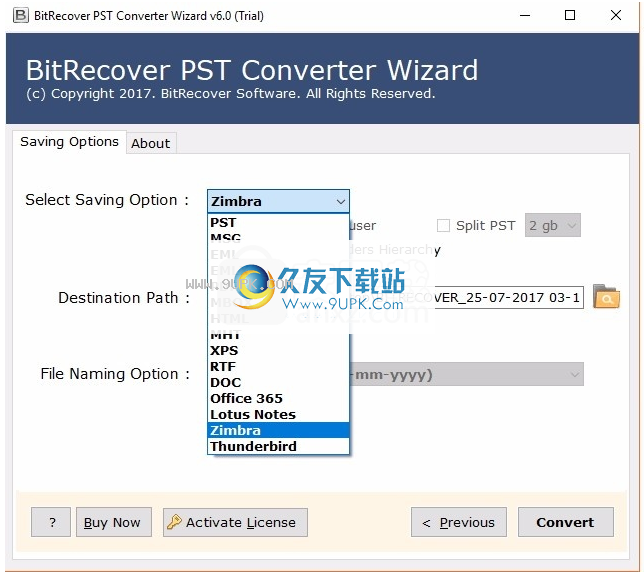The height and width of the screenshot is (574, 644).
Task: Switch to the About tab
Action: [151, 143]
